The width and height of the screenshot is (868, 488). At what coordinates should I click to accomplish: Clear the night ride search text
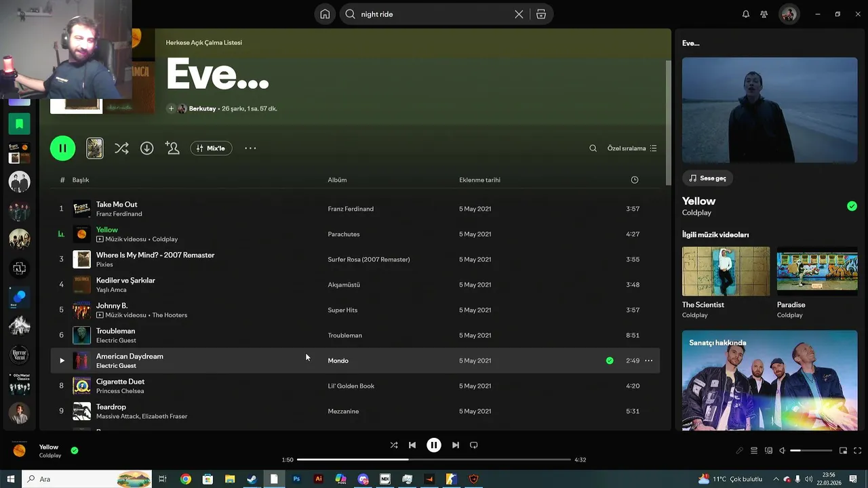519,14
